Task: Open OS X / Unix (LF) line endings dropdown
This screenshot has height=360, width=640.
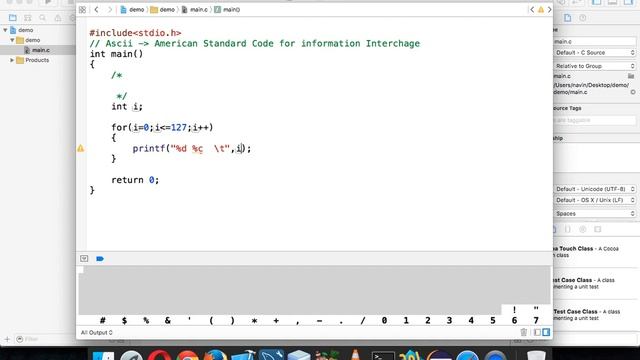Action: click(595, 200)
